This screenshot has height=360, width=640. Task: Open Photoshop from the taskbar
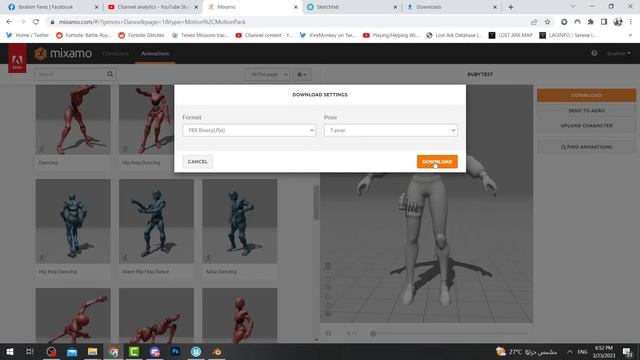[x=176, y=351]
